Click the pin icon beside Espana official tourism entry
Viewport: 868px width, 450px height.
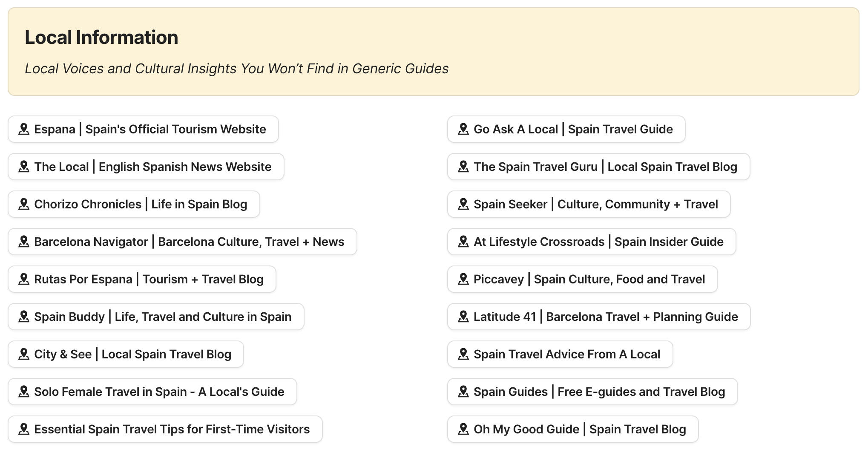click(24, 129)
